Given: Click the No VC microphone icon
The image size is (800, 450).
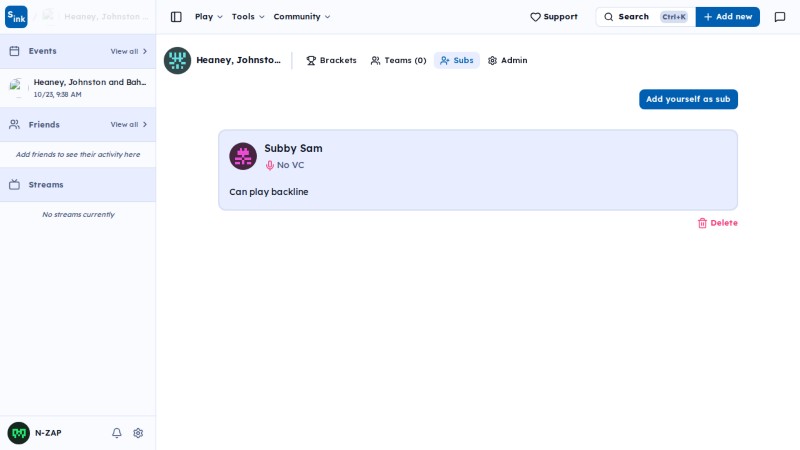Looking at the screenshot, I should point(270,165).
